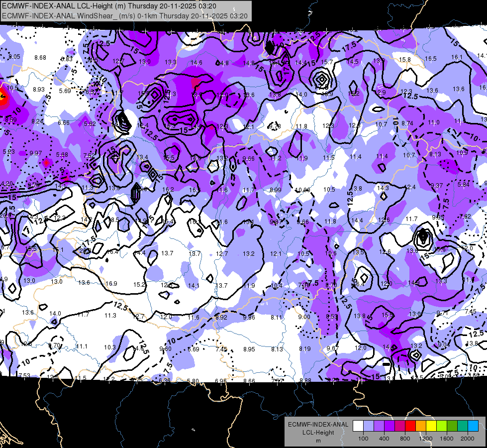Select the dark green legend swatch
Viewport: 487px width, 448px height.
coord(452,426)
